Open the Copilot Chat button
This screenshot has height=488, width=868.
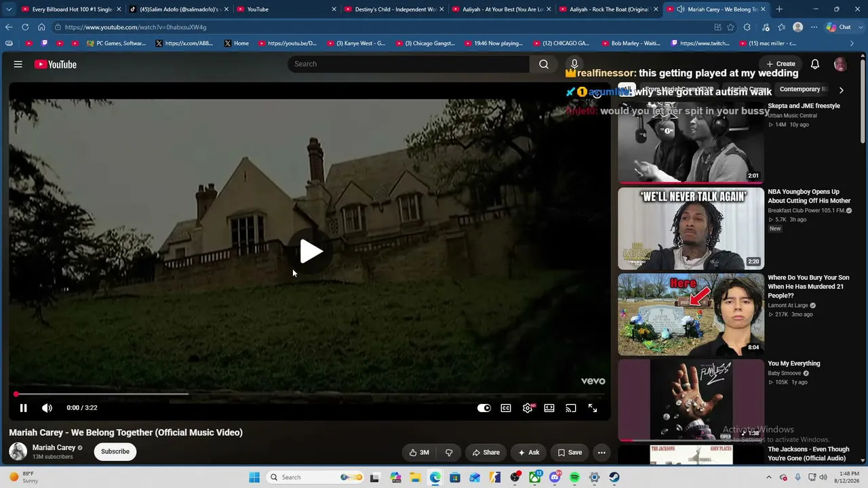[x=840, y=27]
